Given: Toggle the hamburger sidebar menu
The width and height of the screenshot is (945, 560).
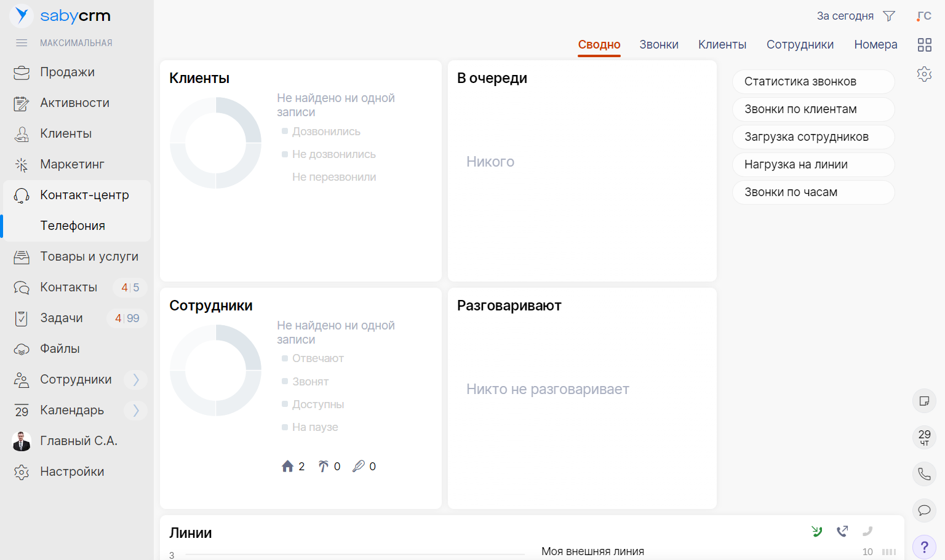Looking at the screenshot, I should [x=22, y=43].
